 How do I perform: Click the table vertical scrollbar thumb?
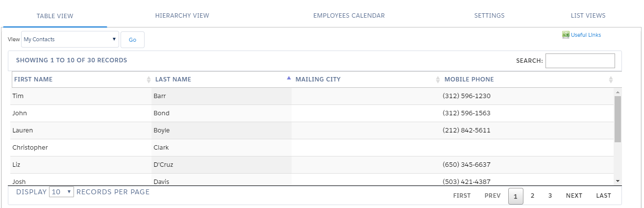click(618, 119)
